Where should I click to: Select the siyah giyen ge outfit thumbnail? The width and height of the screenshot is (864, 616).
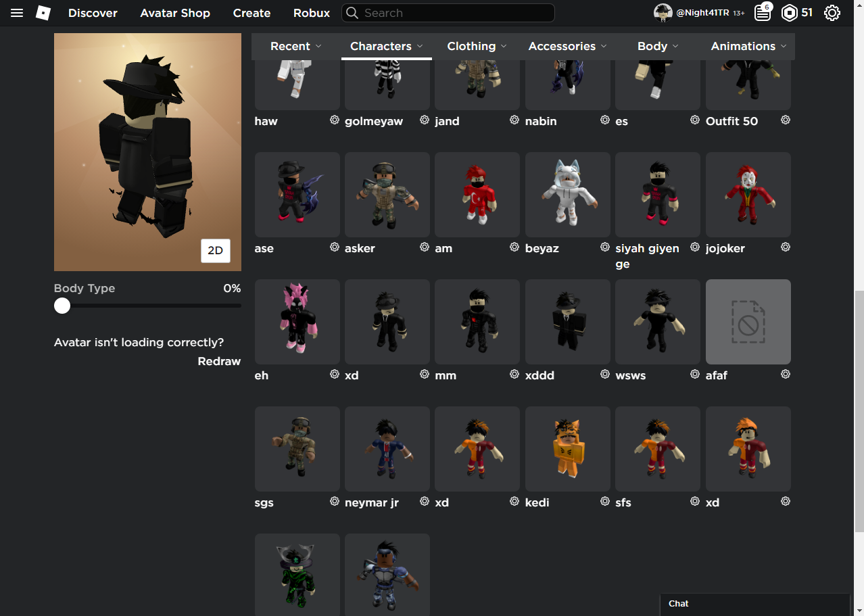(658, 195)
